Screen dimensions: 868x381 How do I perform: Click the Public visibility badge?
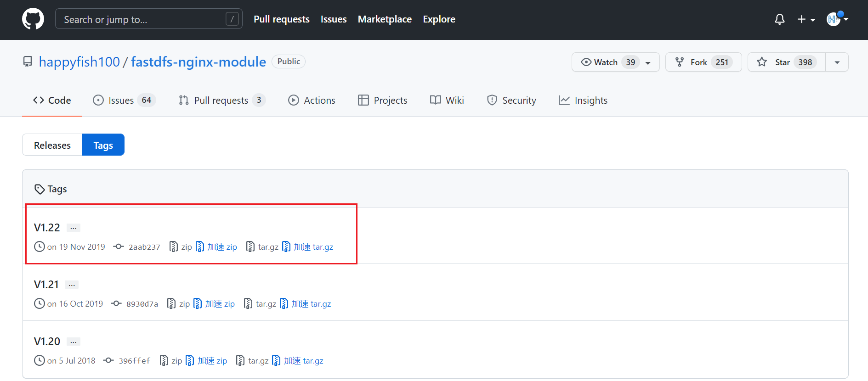click(x=289, y=62)
